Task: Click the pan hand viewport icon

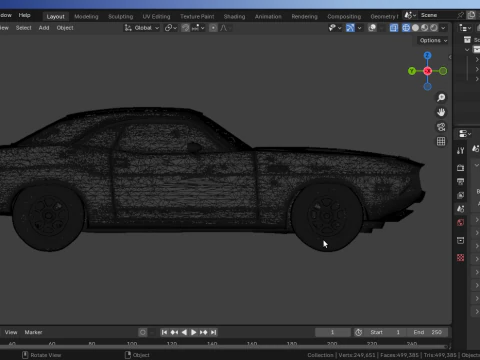Action: (x=441, y=112)
